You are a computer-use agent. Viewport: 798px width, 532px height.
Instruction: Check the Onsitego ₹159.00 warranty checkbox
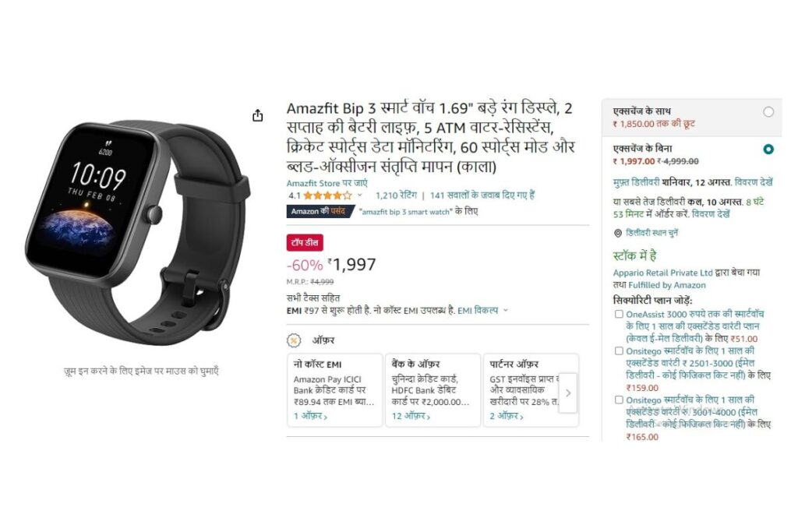pos(619,351)
